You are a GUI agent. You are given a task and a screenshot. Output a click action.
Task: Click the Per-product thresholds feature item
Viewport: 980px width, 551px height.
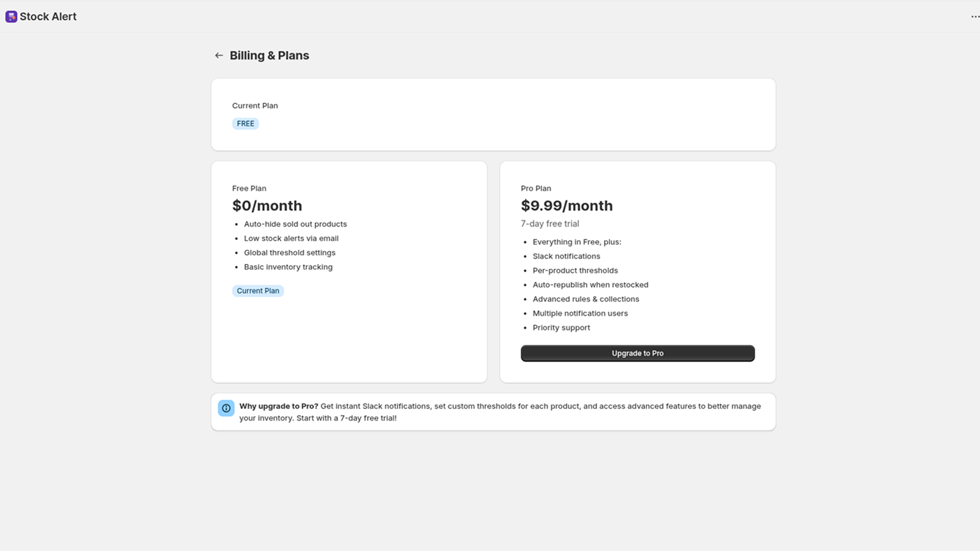pos(575,270)
